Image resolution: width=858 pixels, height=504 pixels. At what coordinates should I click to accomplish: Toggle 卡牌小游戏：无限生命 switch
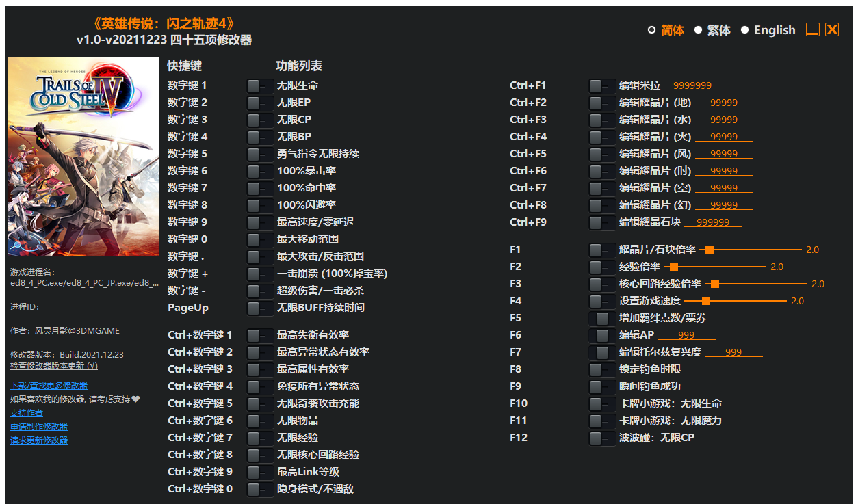[x=602, y=403]
